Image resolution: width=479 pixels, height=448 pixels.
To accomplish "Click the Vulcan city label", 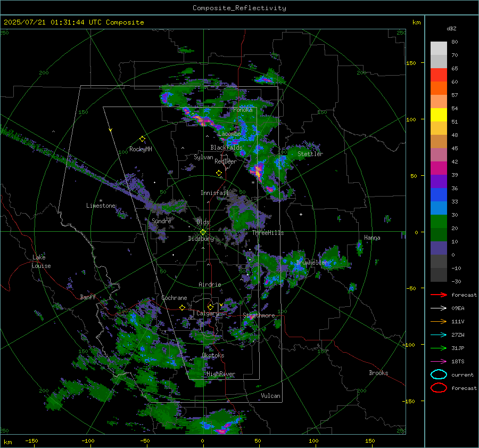I will coord(270,396).
